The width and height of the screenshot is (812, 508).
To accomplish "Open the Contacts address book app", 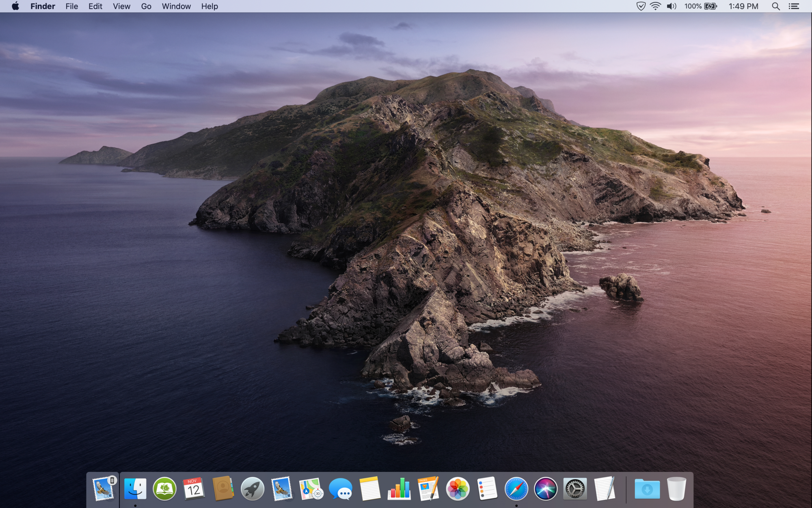I will [x=223, y=488].
